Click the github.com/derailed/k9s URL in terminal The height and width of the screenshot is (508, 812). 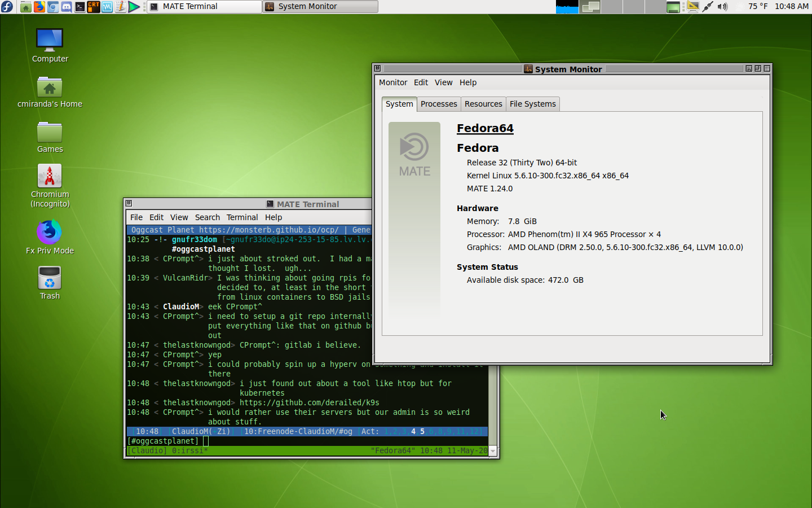(x=310, y=402)
